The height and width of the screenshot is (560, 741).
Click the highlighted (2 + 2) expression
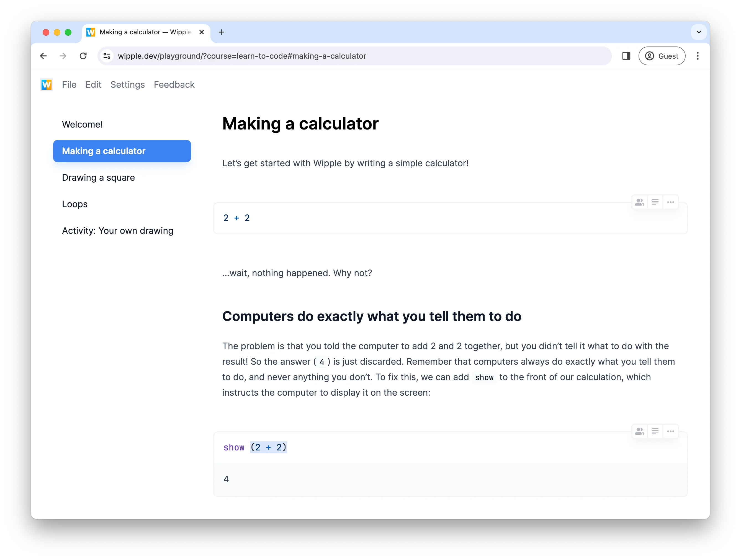click(268, 448)
